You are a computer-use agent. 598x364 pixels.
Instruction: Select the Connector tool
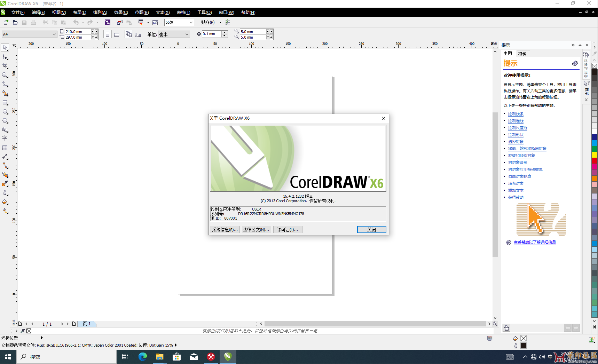(x=5, y=166)
